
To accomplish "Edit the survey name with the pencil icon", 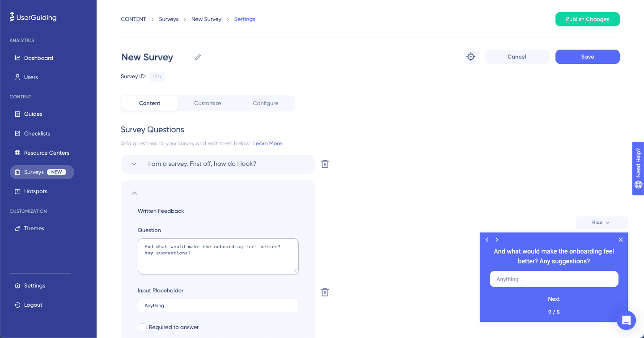I will click(198, 57).
